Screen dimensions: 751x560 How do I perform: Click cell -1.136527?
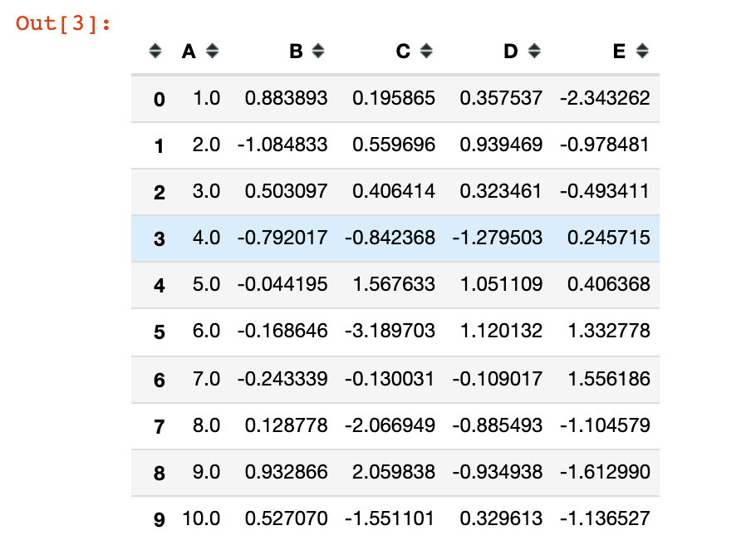(605, 518)
